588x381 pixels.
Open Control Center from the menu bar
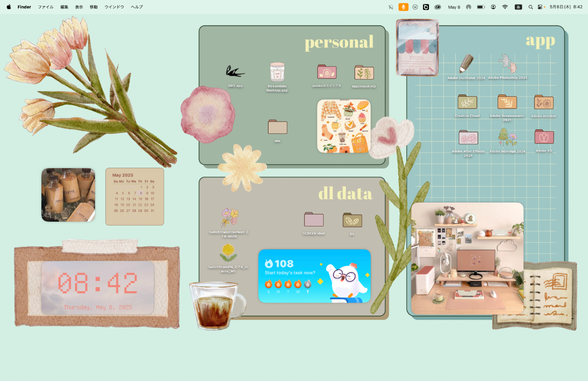pyautogui.click(x=540, y=7)
